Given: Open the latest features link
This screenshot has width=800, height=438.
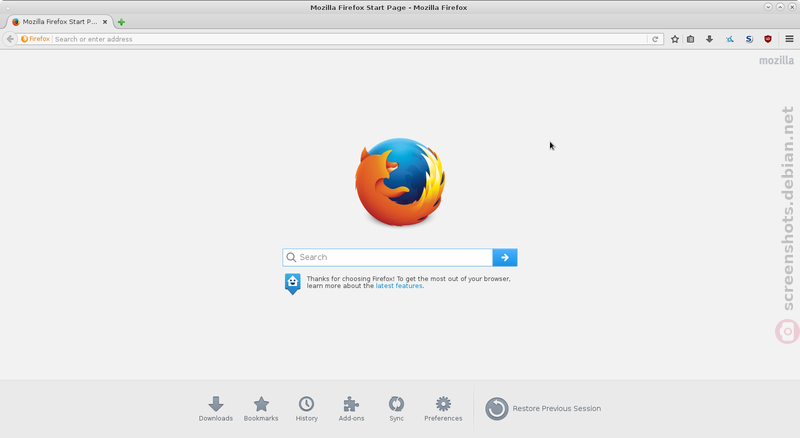Looking at the screenshot, I should click(x=399, y=286).
